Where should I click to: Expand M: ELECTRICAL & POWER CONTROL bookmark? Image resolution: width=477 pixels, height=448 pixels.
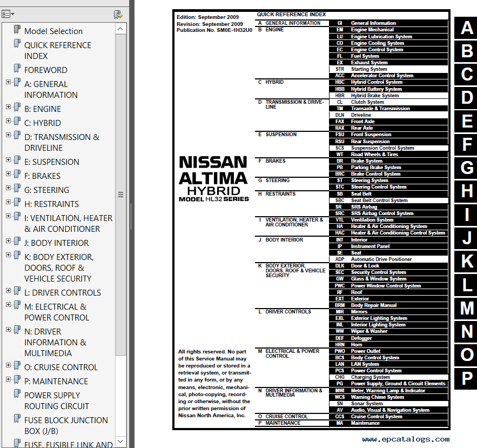[x=8, y=305]
